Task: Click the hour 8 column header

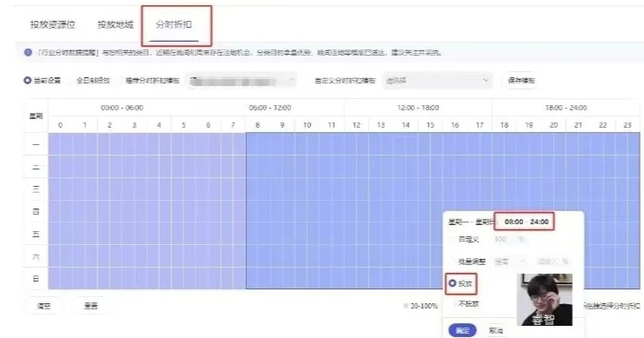Action: tap(257, 125)
